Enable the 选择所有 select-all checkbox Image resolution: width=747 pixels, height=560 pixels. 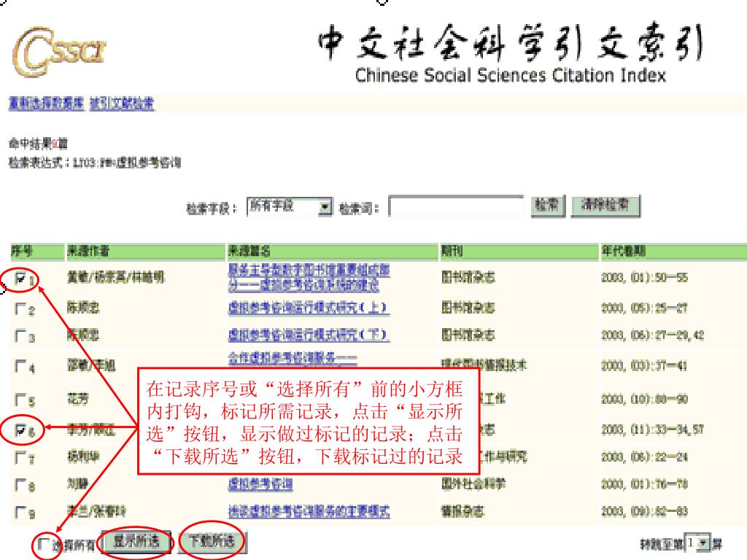click(43, 543)
